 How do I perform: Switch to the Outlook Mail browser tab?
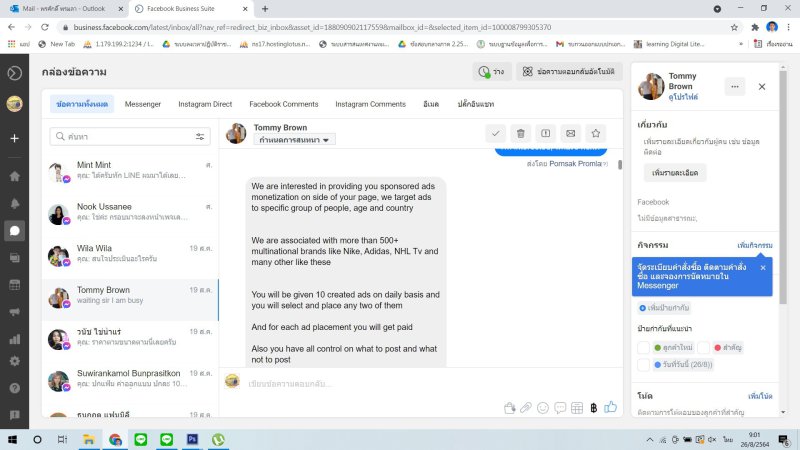coord(66,9)
